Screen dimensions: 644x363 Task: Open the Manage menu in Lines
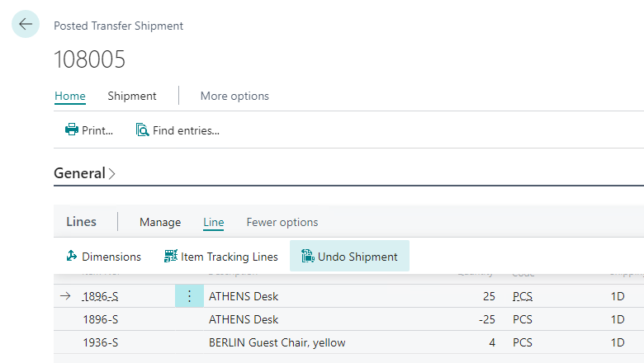pos(160,222)
